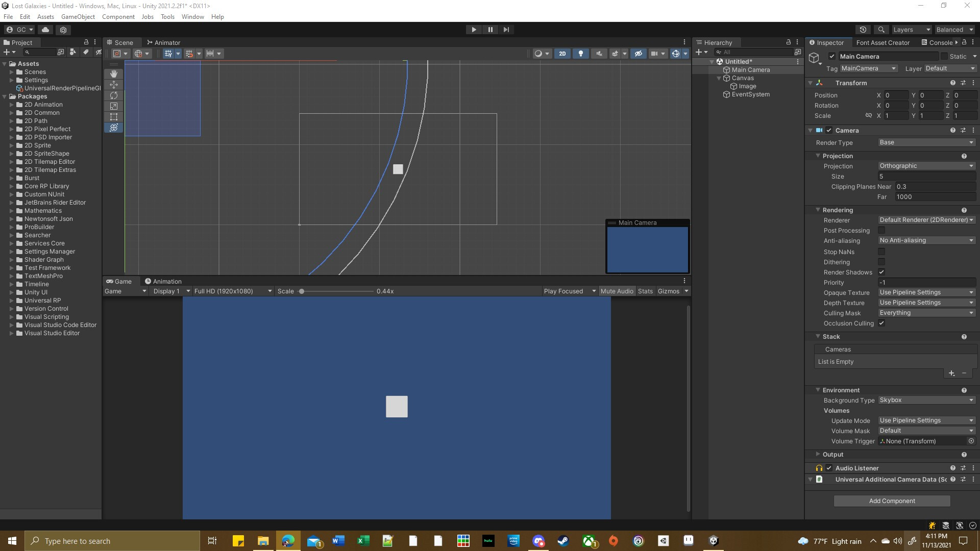
Task: Open the Scene camera settings icon
Action: point(654,54)
